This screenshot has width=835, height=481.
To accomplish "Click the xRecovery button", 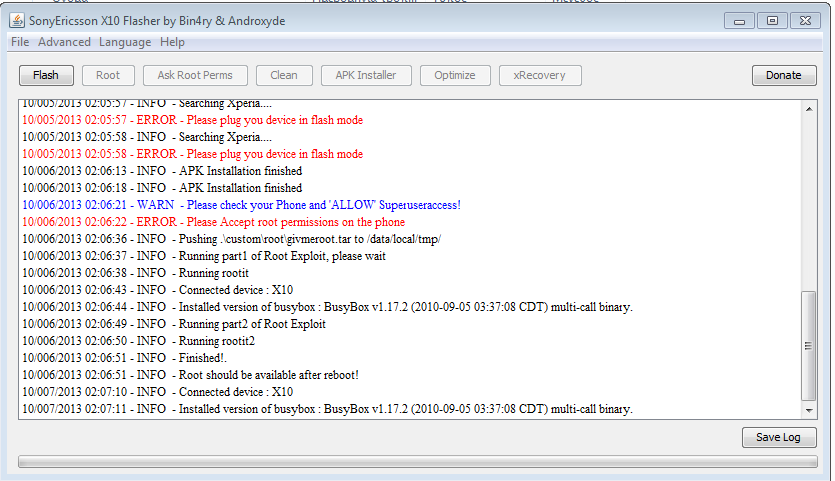I will (x=539, y=75).
